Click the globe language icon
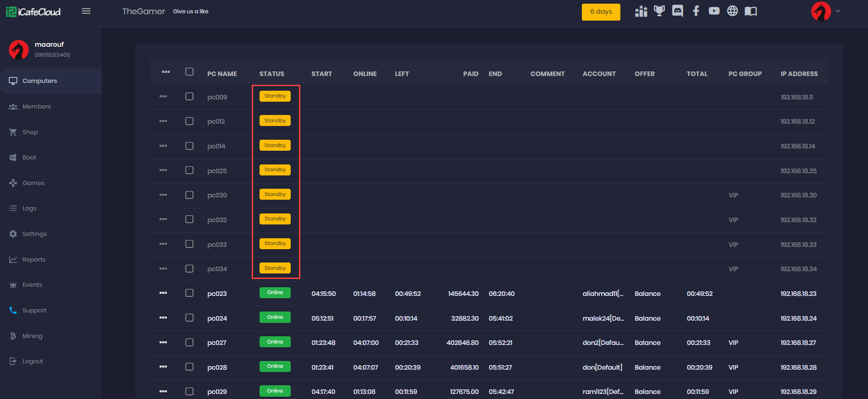 (732, 11)
